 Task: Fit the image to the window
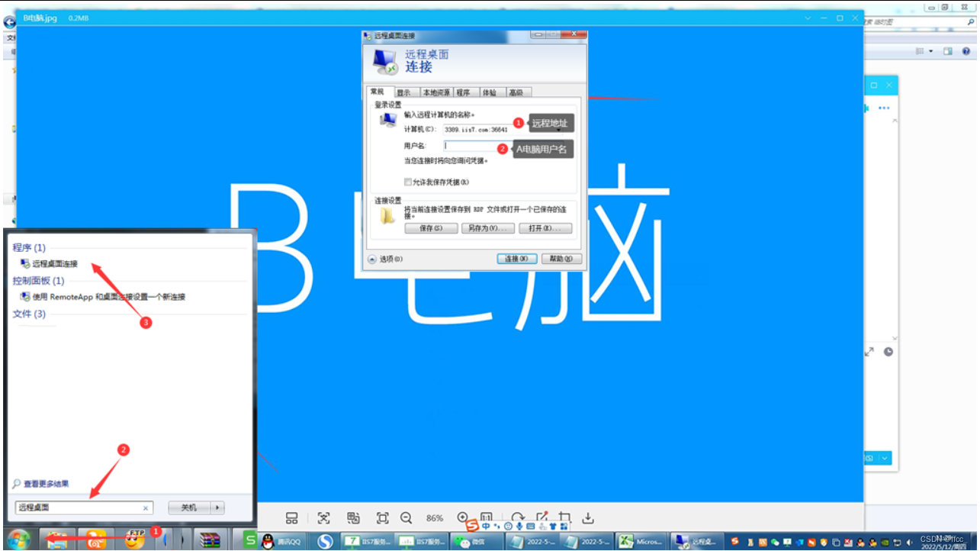click(x=383, y=518)
